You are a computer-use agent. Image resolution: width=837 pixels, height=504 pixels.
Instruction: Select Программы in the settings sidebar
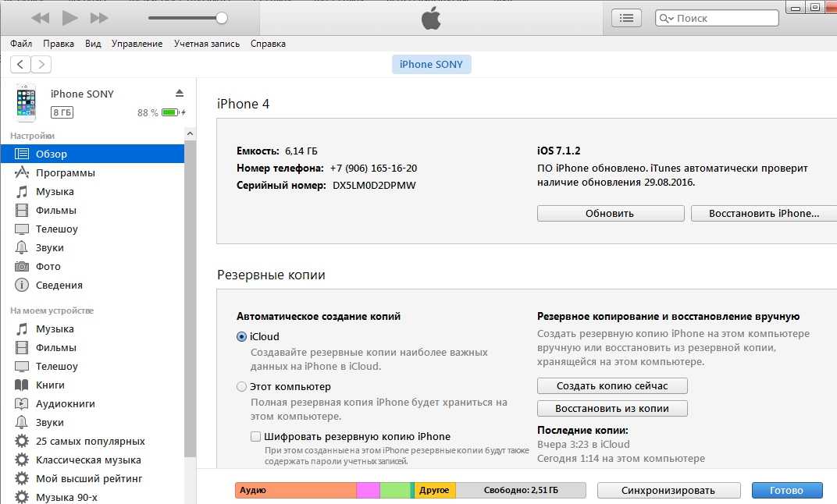65,173
